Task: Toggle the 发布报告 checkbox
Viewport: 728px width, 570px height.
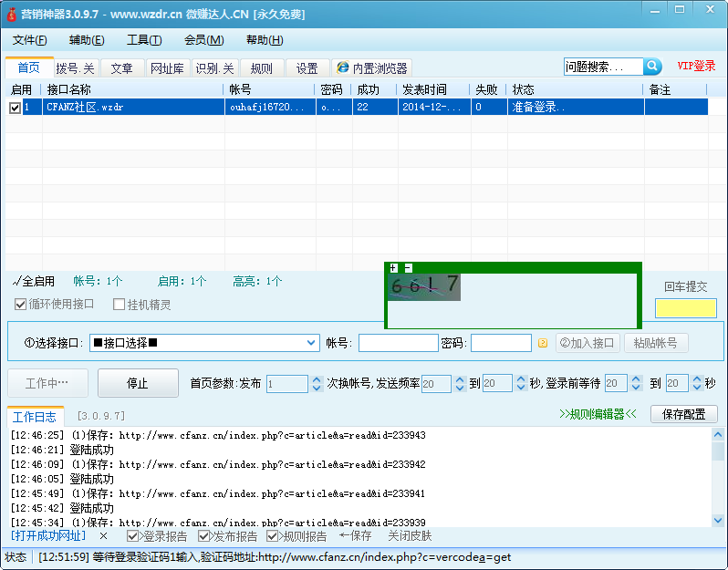Action: tap(203, 536)
